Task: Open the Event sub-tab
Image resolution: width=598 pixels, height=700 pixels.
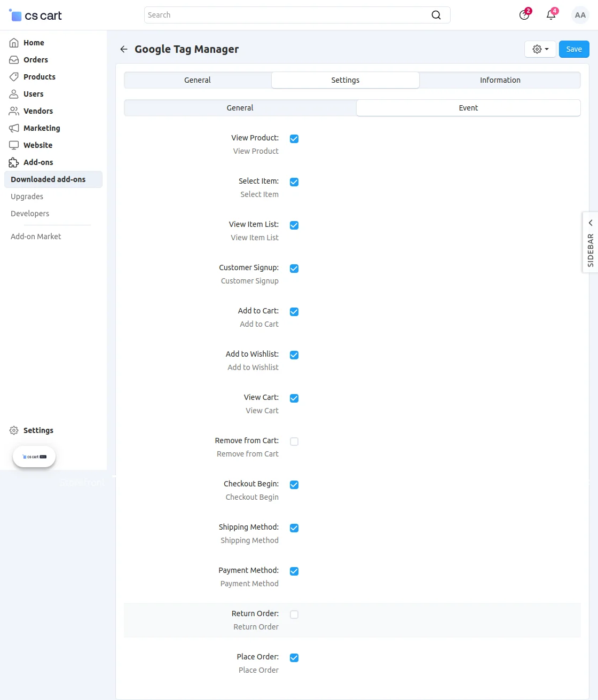Action: (468, 107)
